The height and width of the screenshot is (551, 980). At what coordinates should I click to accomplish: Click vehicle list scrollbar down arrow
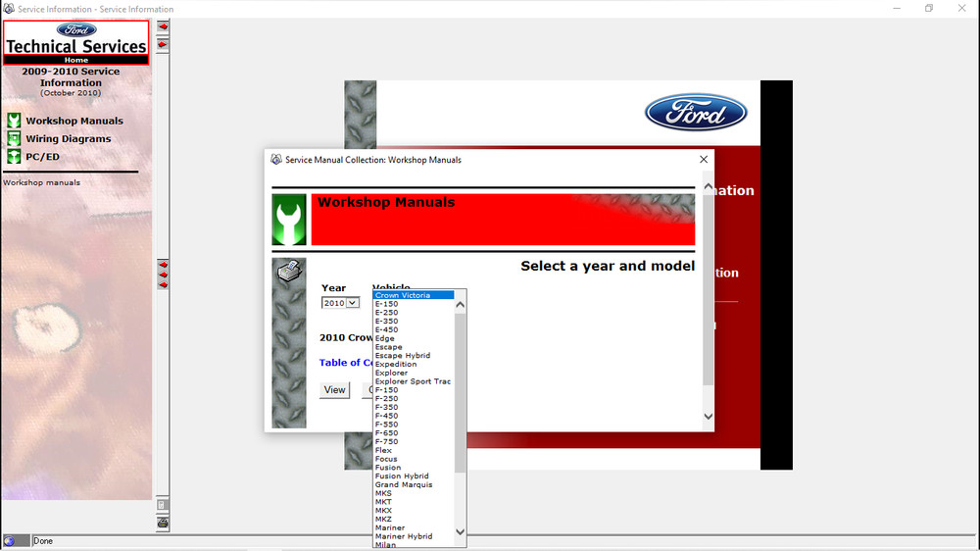point(460,532)
